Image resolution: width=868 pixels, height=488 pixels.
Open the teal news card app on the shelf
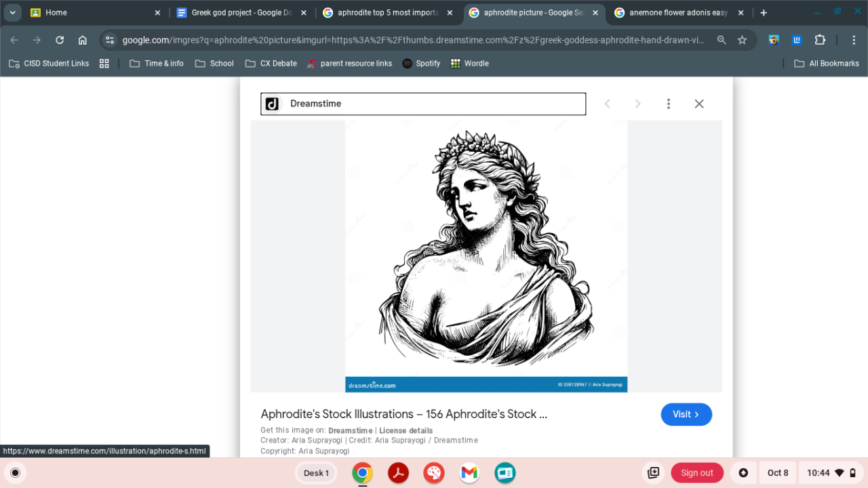pyautogui.click(x=505, y=473)
